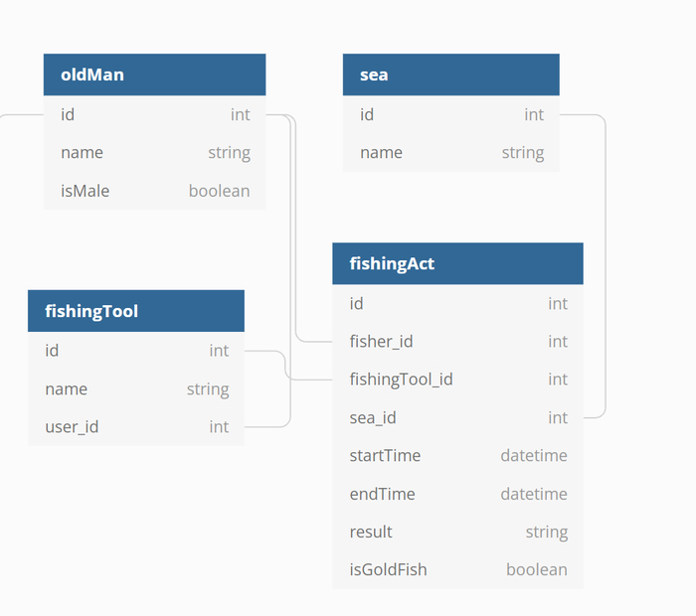
Task: Select the isMale field in oldMan
Action: [x=154, y=191]
